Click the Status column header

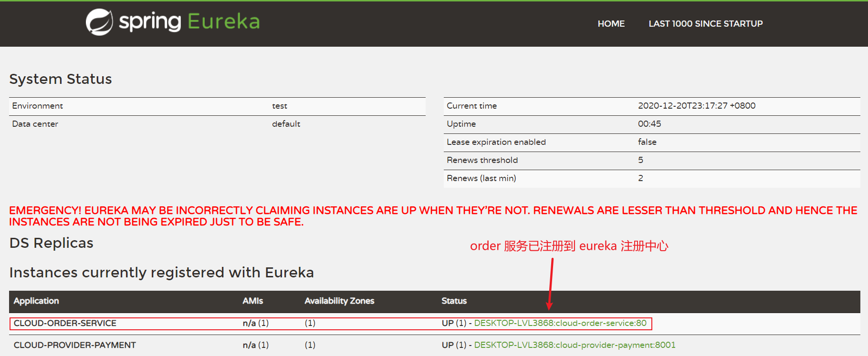click(x=454, y=301)
